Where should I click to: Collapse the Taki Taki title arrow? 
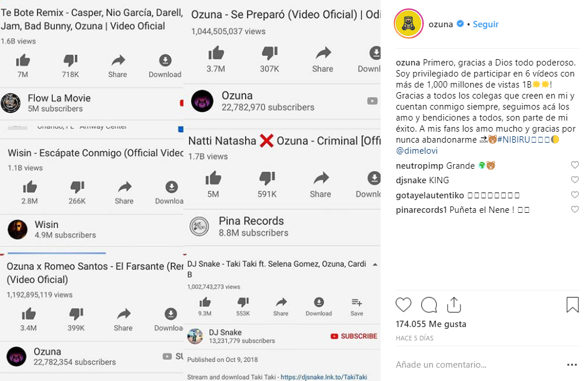[x=375, y=264]
